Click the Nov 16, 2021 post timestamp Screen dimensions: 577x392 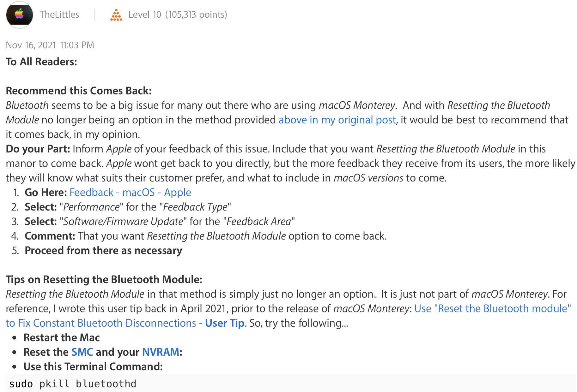coord(50,45)
